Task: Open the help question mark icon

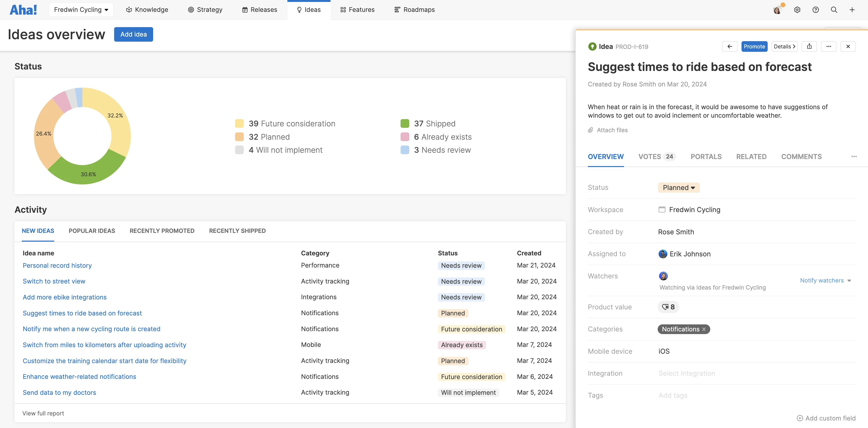Action: pos(815,10)
